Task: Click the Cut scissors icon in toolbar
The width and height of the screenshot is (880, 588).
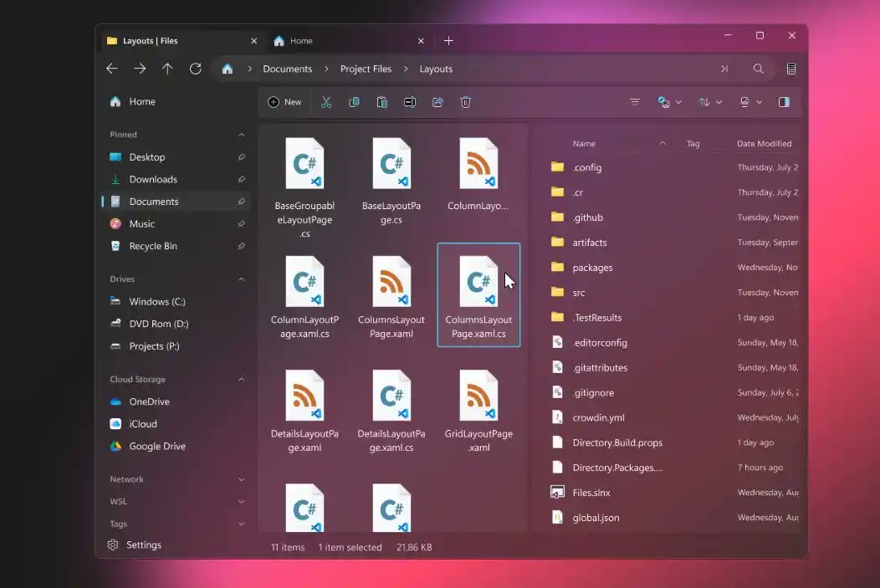Action: 326,102
